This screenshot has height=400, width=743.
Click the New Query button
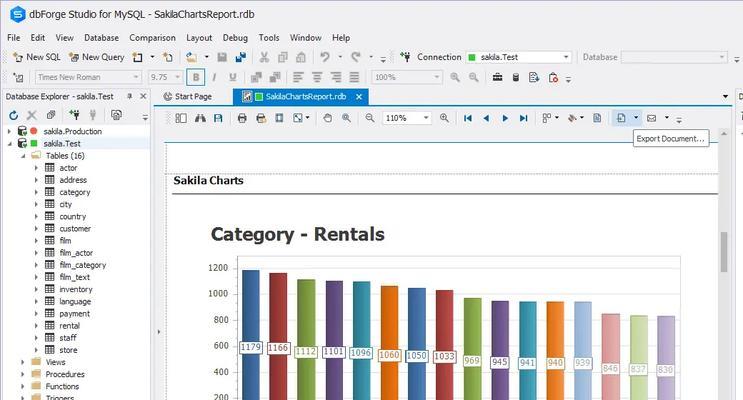(x=97, y=57)
